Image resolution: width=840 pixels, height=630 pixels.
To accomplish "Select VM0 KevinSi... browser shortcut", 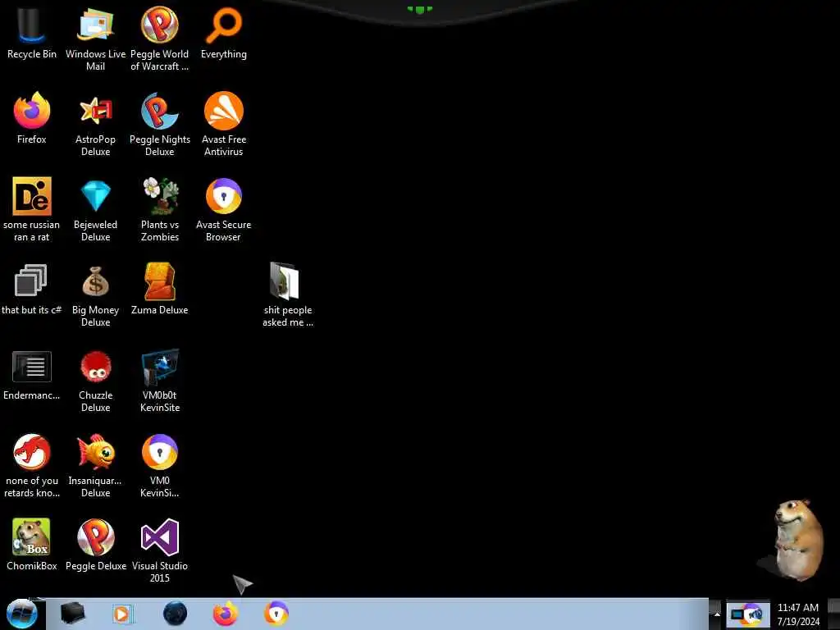I will (160, 465).
